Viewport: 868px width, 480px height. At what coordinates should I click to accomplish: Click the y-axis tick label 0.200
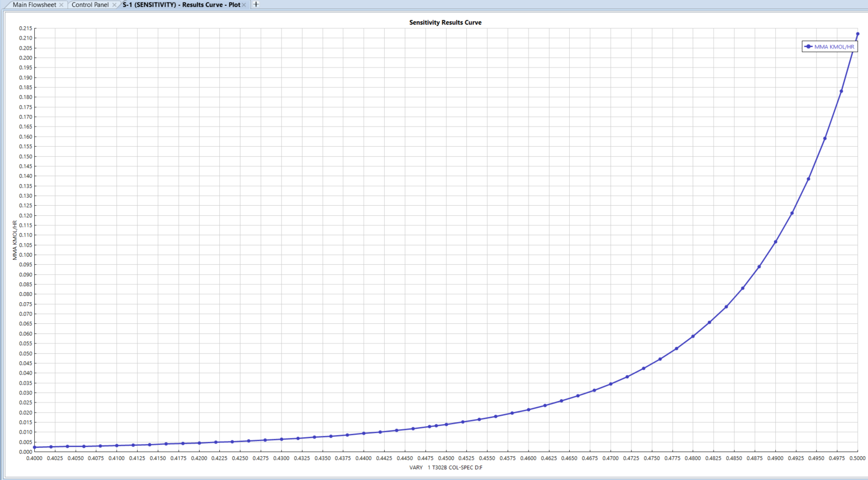25,58
